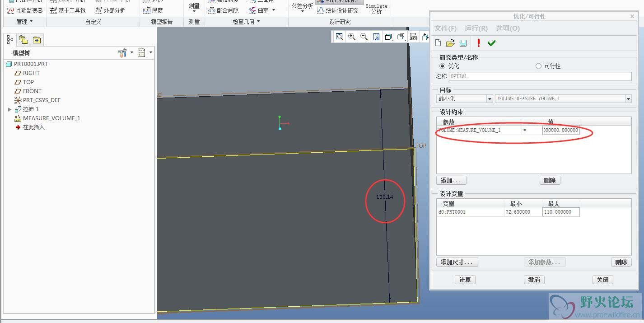Screen dimensions: 644x323
Task: Click the zoom out magnifier icon
Action: click(x=364, y=37)
